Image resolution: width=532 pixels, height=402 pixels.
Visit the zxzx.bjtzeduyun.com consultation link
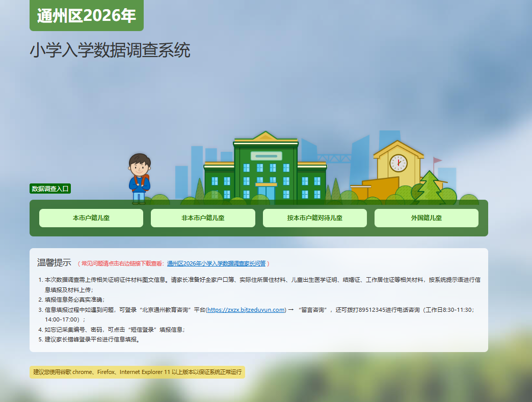(x=246, y=310)
